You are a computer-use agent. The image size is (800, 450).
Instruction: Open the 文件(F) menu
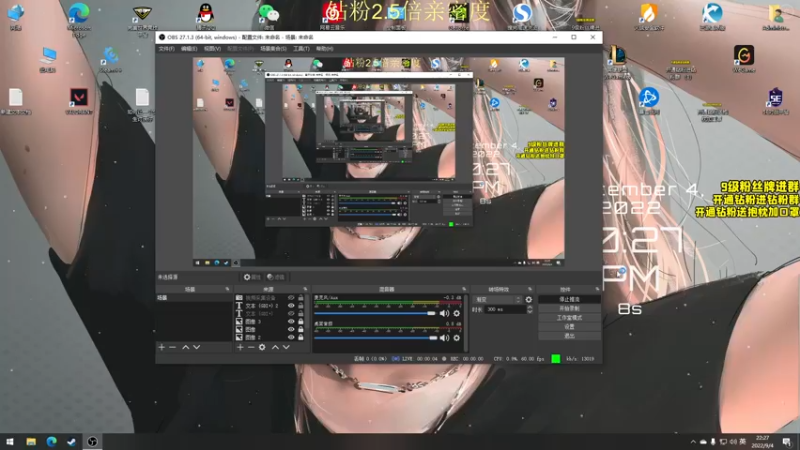tap(166, 48)
